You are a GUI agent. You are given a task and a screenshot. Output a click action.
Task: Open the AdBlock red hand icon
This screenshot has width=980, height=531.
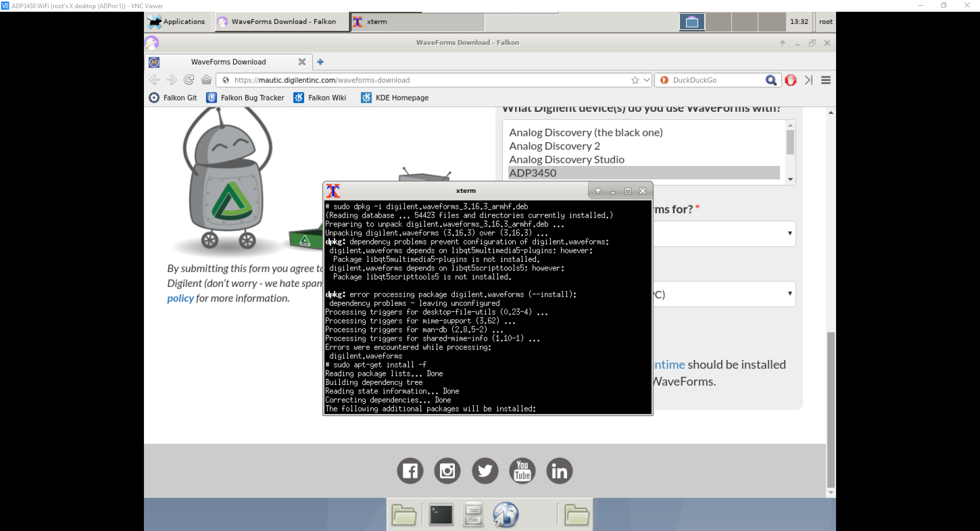[791, 80]
